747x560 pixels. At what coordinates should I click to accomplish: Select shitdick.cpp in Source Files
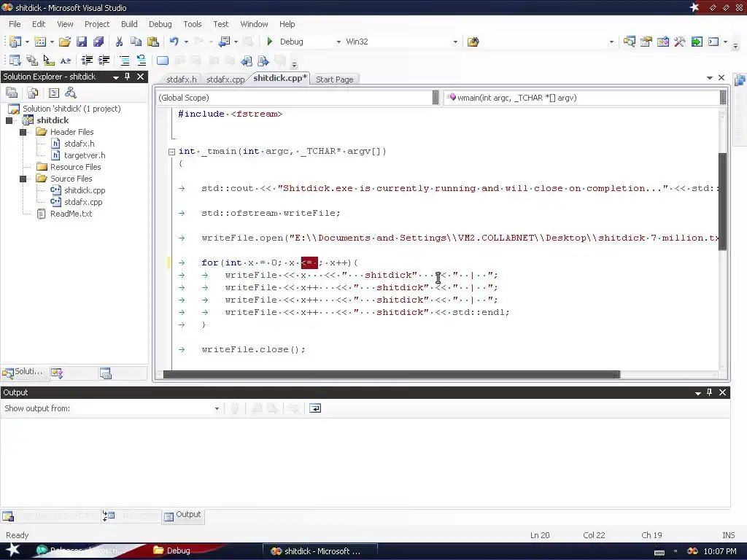(85, 190)
